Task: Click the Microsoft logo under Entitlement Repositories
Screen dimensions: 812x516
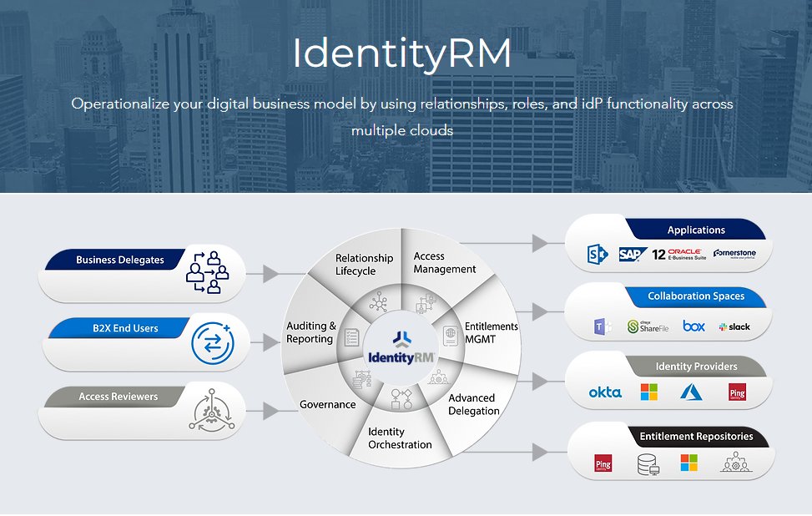Action: tap(688, 463)
